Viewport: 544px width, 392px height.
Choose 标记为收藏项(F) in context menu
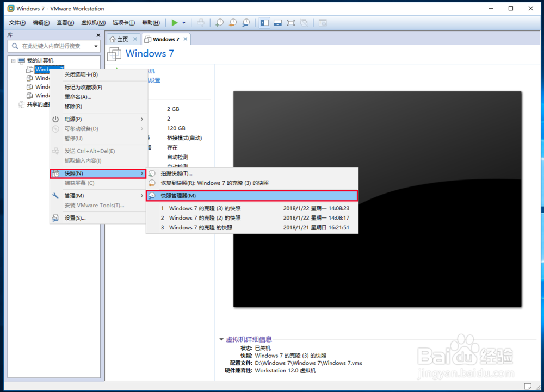[x=98, y=88]
